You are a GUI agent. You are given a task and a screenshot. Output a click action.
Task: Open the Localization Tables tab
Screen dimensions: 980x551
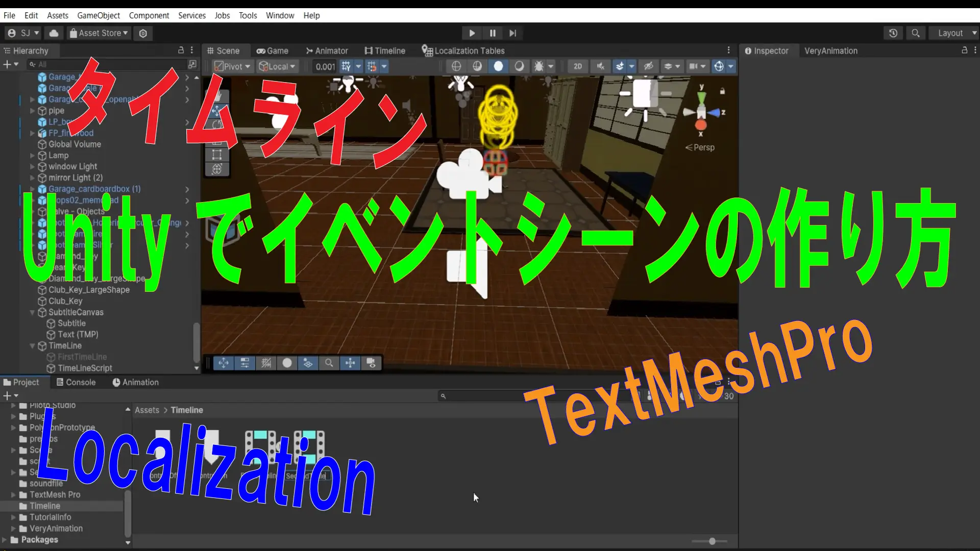click(x=463, y=51)
